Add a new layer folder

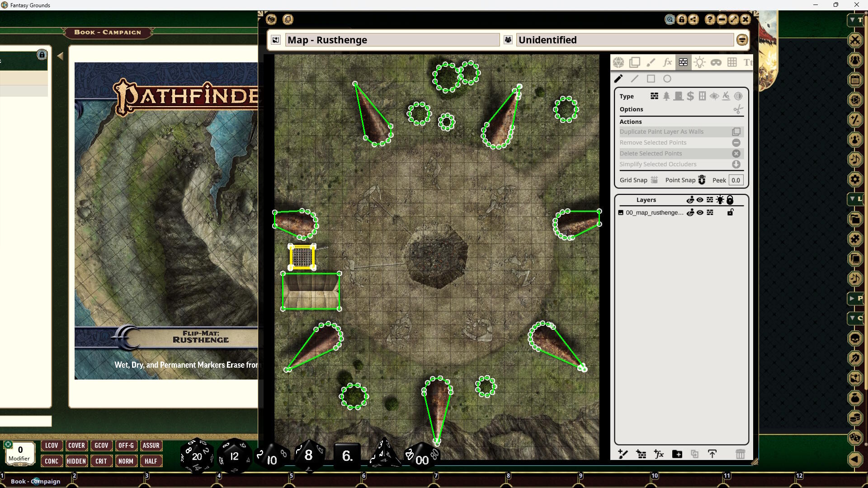click(677, 454)
